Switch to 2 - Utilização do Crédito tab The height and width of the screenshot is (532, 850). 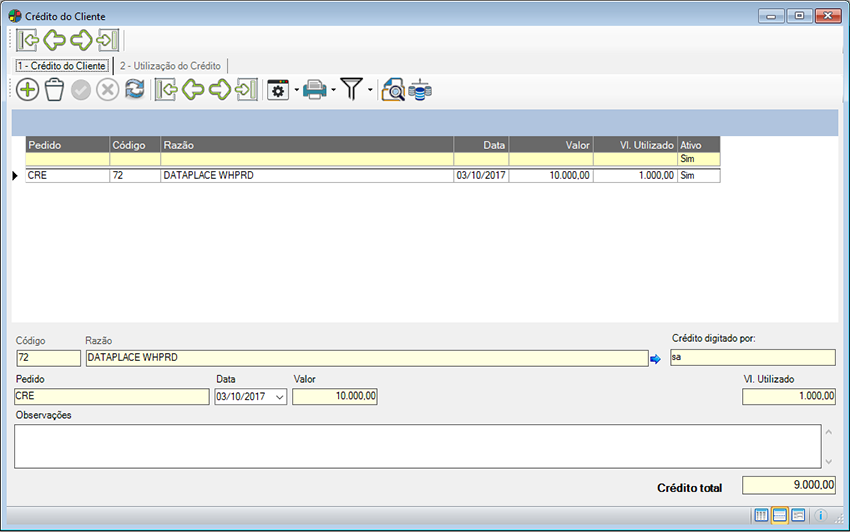tap(170, 65)
